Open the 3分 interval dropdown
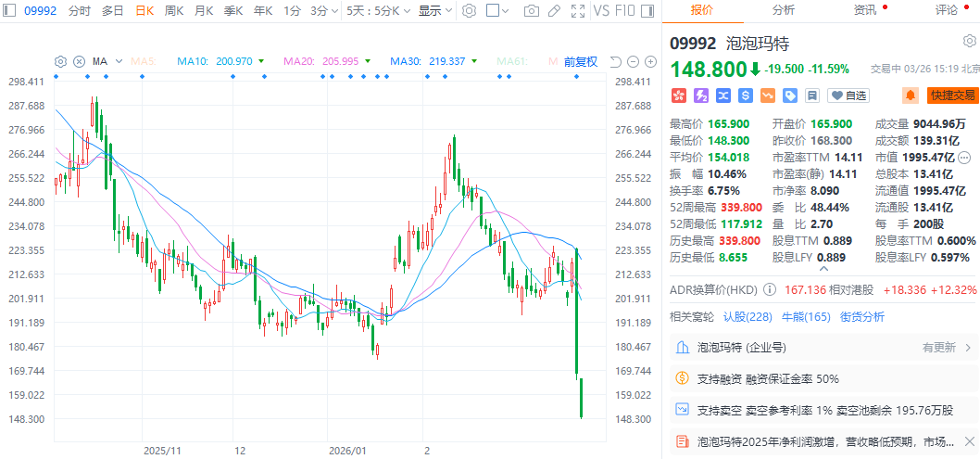The image size is (980, 459). click(324, 10)
